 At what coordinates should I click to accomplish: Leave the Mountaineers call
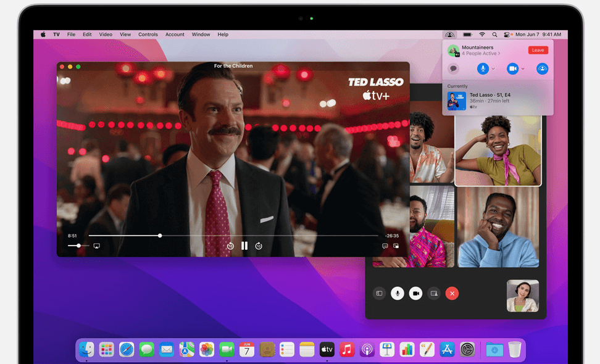tap(538, 50)
